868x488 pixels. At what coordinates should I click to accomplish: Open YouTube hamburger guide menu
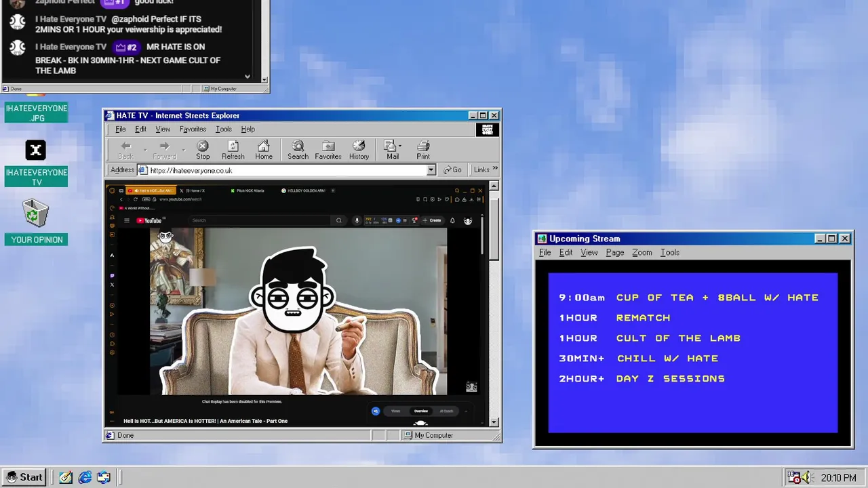[x=126, y=220]
